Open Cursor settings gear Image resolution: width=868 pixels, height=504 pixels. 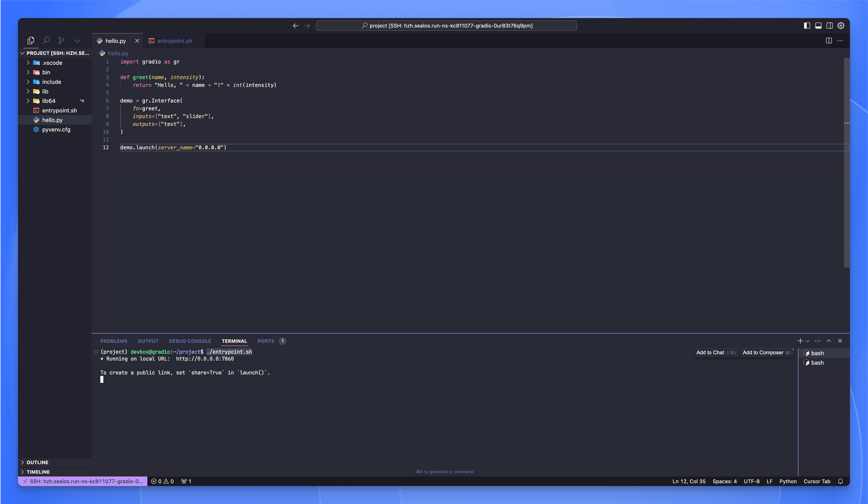point(841,26)
